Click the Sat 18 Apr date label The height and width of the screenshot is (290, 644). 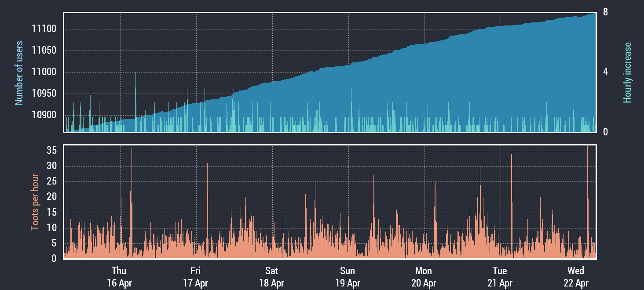(x=271, y=277)
